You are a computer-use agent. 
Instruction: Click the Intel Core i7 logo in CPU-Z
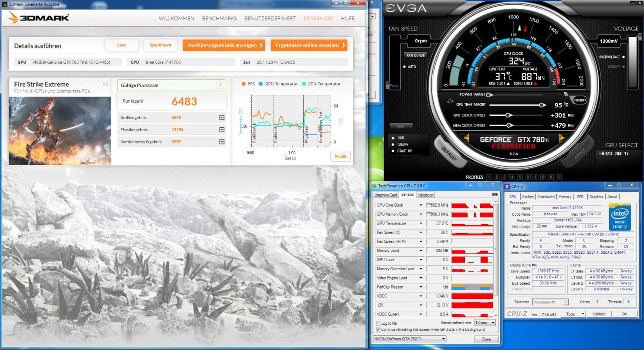(x=620, y=217)
